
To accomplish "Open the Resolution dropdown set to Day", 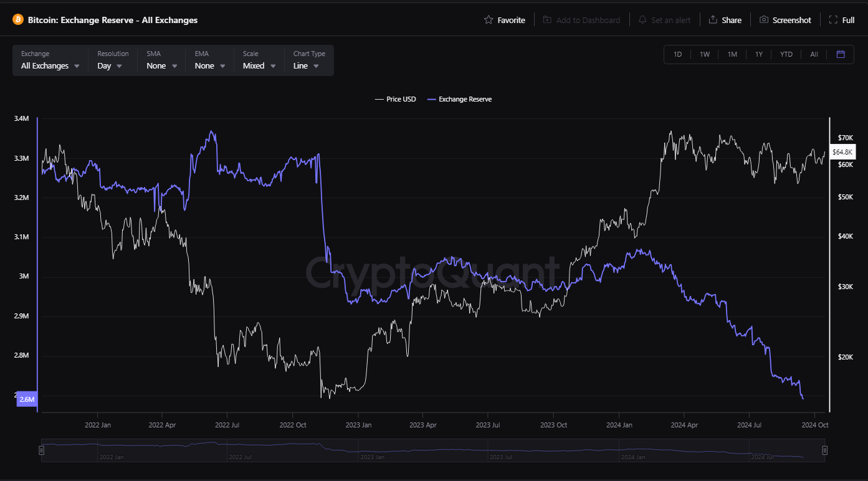I will (x=110, y=65).
